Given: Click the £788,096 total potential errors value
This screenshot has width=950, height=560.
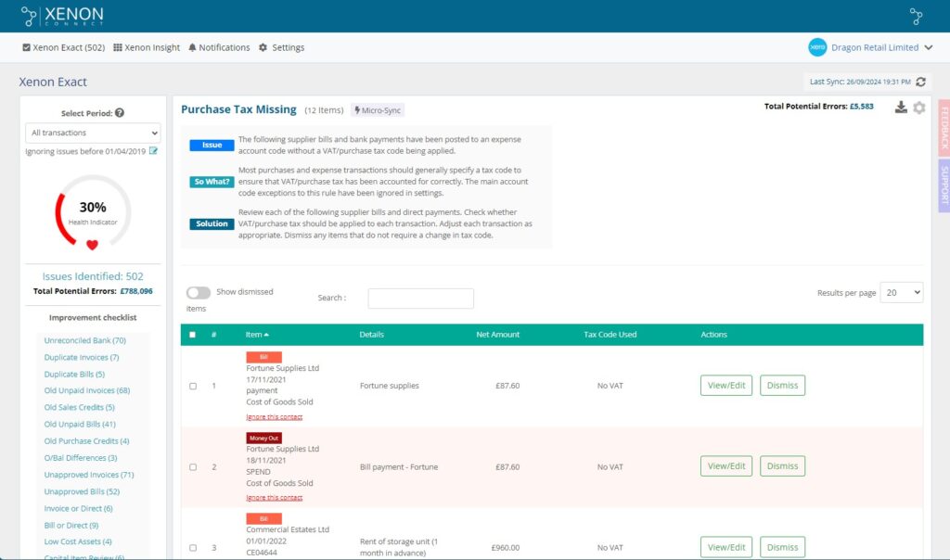Looking at the screenshot, I should coord(136,291).
